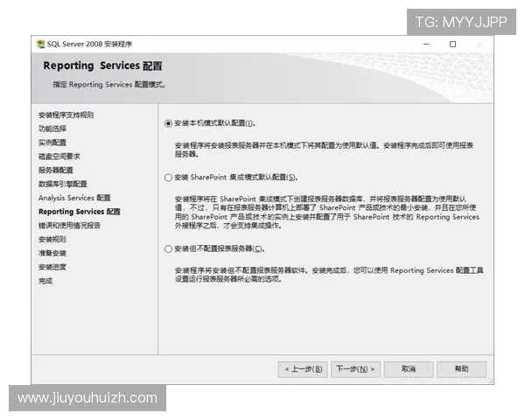Select the 磁盘空间要求 step
This screenshot has width=525, height=420.
[x=59, y=157]
